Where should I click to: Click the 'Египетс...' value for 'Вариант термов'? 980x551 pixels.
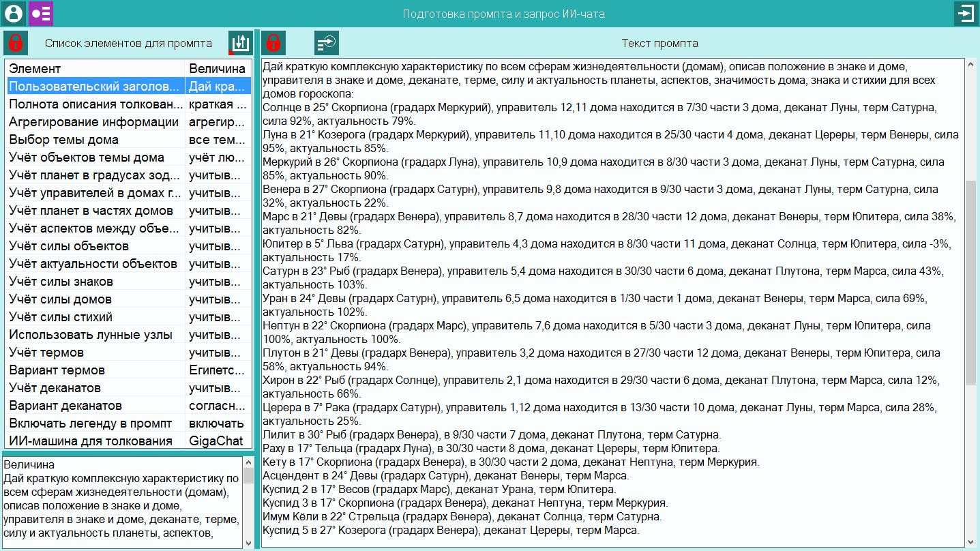pos(217,370)
